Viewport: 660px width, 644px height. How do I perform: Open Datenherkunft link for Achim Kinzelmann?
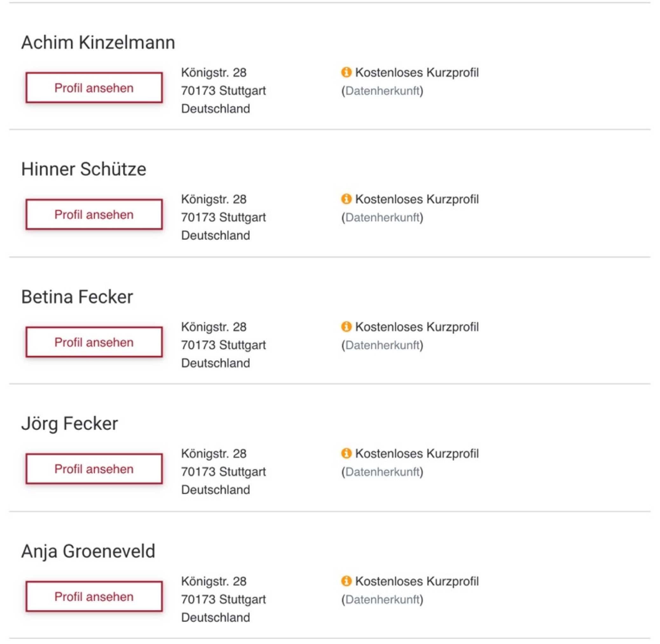(382, 91)
